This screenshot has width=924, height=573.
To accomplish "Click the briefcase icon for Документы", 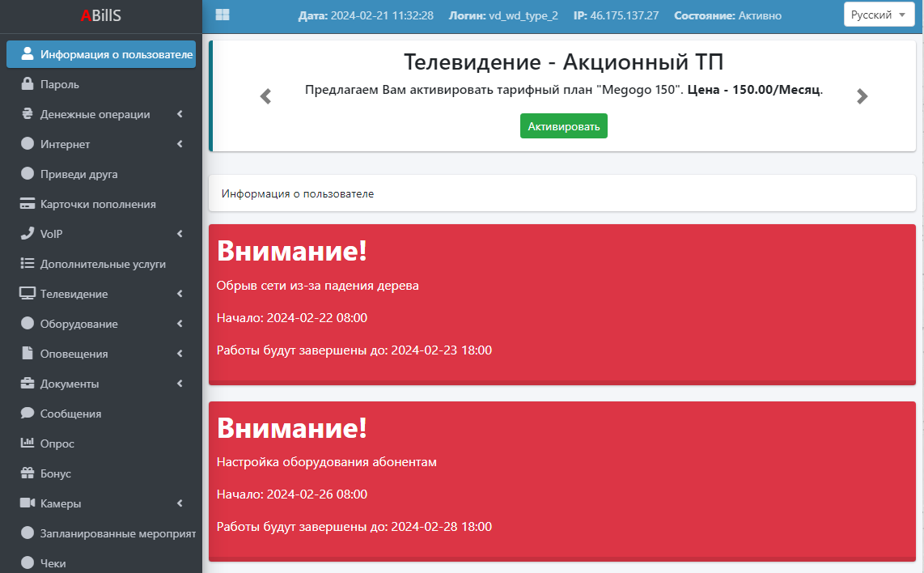I will pos(28,384).
